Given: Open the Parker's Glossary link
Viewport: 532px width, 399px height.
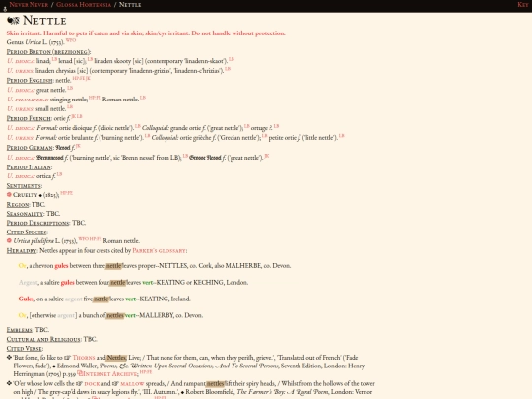Looking at the screenshot, I should [x=159, y=251].
